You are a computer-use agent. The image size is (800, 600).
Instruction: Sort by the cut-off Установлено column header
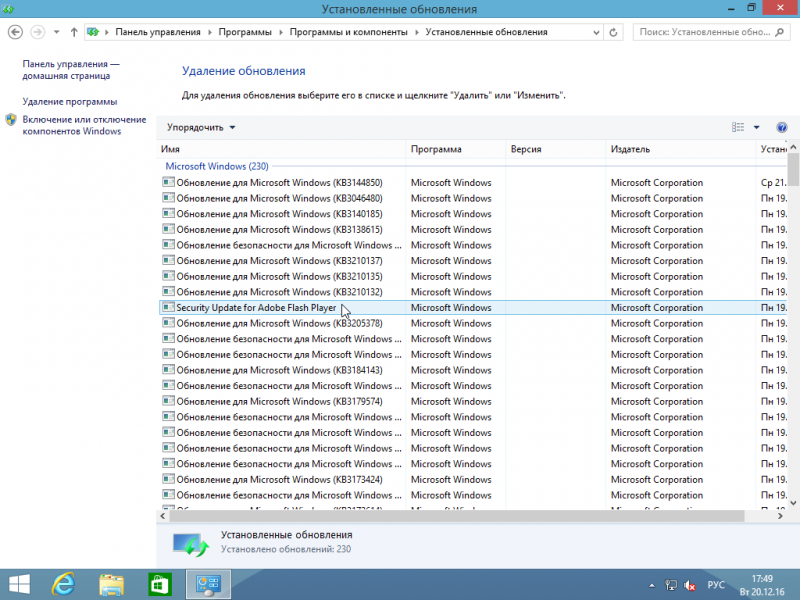pyautogui.click(x=772, y=149)
